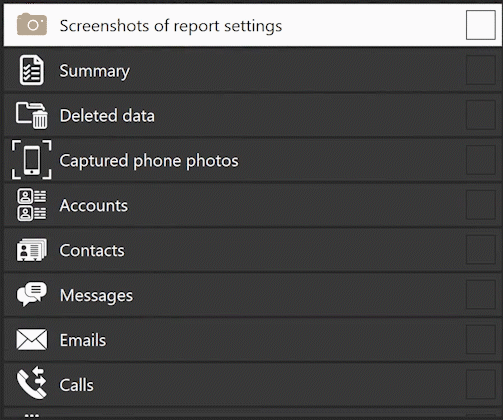
Task: Select the Emails list row label
Action: (83, 340)
